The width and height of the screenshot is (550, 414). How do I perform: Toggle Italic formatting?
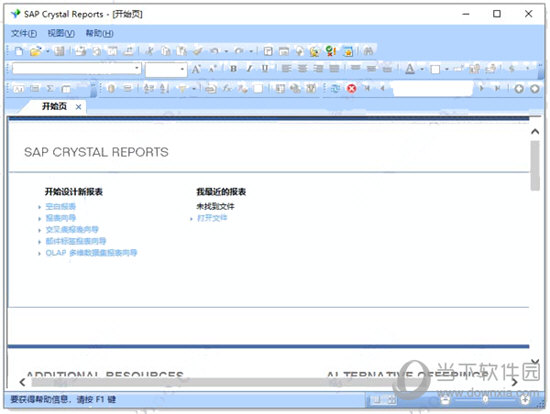[249, 69]
